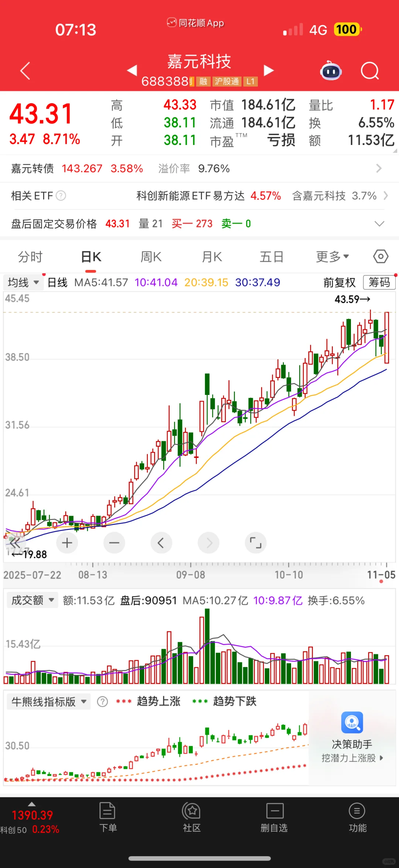The height and width of the screenshot is (868, 399).
Task: Open the 成交额 indicator dropdown
Action: pyautogui.click(x=33, y=600)
